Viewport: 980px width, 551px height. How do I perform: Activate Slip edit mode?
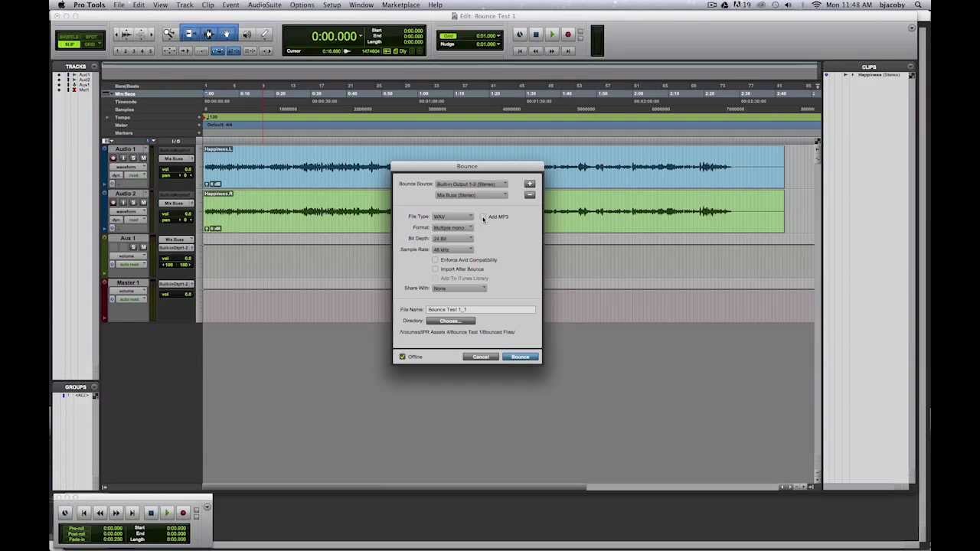pyautogui.click(x=69, y=44)
